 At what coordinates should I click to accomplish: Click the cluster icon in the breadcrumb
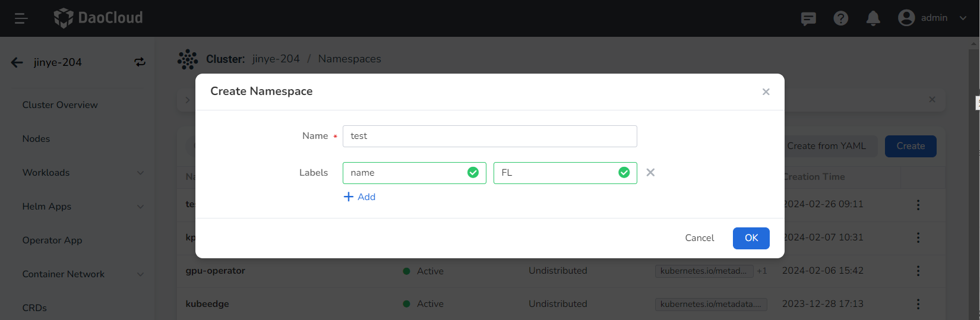(188, 59)
